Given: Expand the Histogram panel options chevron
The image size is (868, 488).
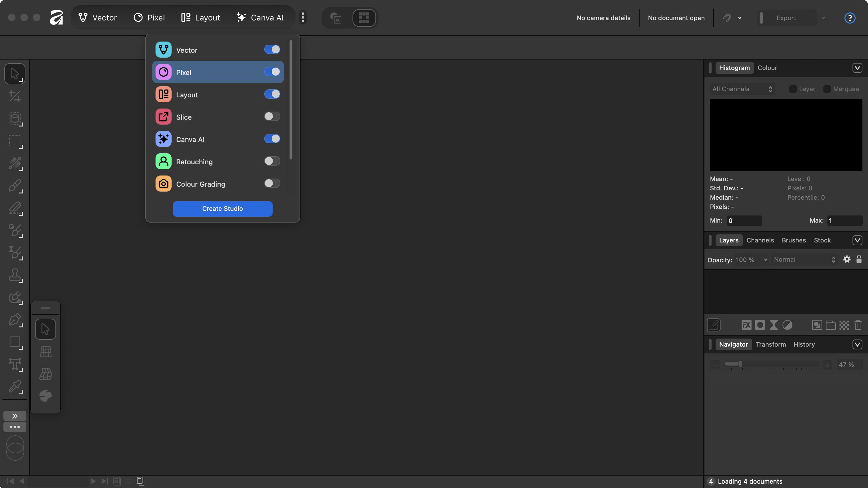Looking at the screenshot, I should 857,68.
